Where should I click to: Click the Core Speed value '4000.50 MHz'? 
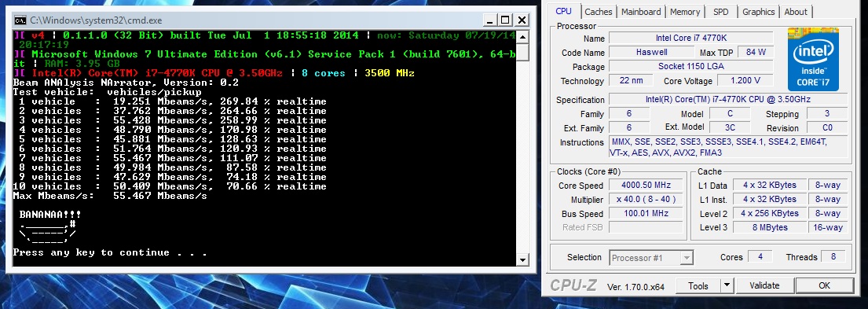[646, 185]
